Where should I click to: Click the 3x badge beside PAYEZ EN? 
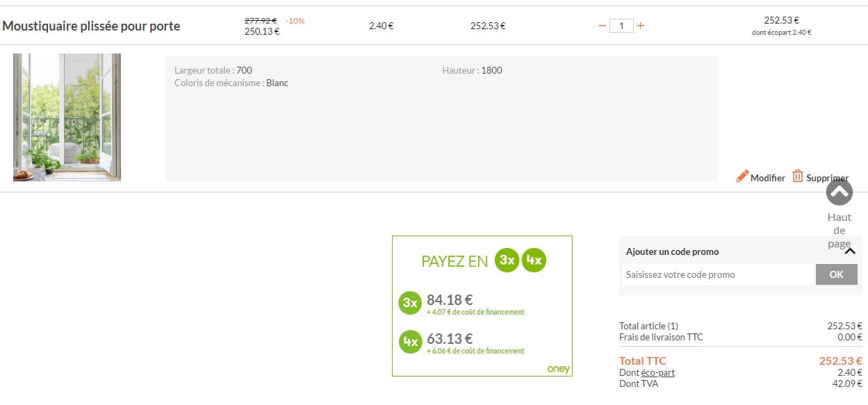[507, 261]
